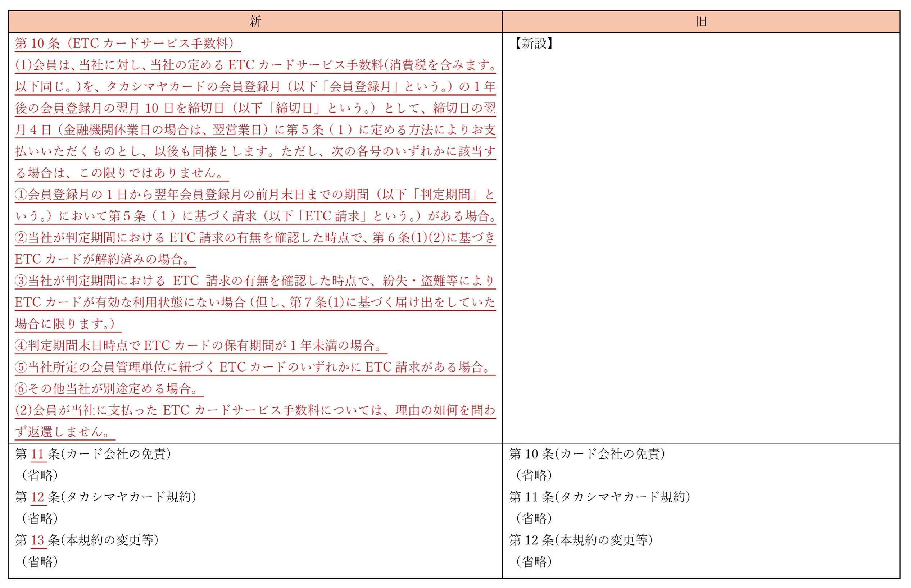Click the 旧 column header
This screenshot has height=588, width=911.
(701, 22)
